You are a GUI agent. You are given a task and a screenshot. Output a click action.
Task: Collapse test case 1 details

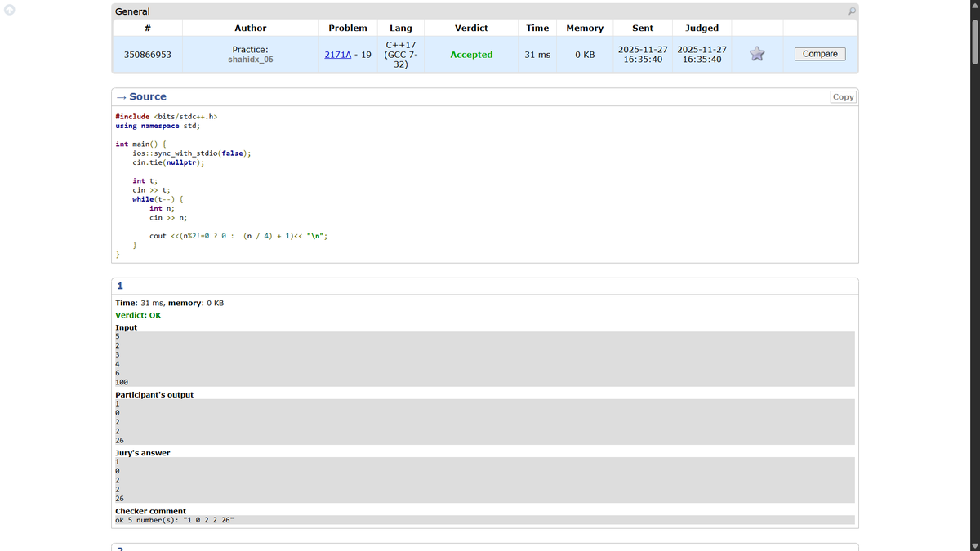click(x=120, y=286)
